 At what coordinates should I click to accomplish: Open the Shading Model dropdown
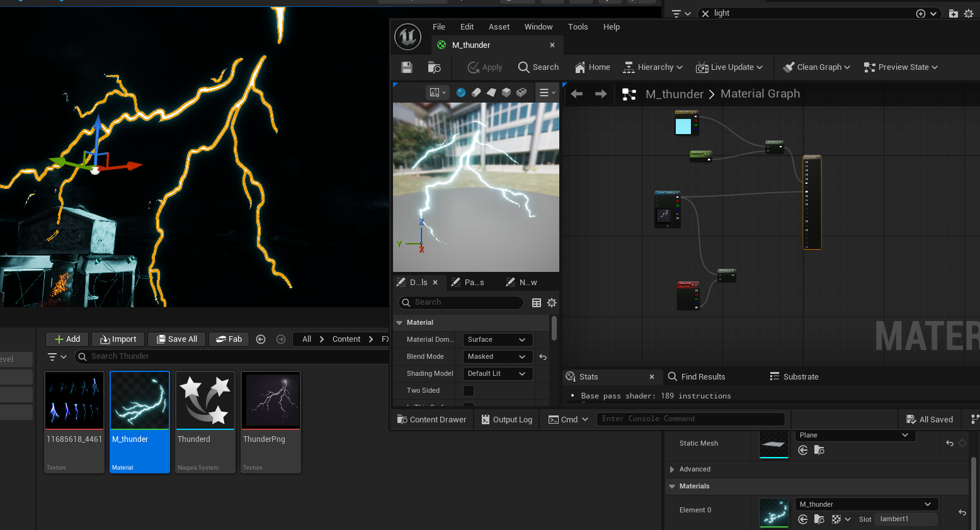(x=497, y=374)
